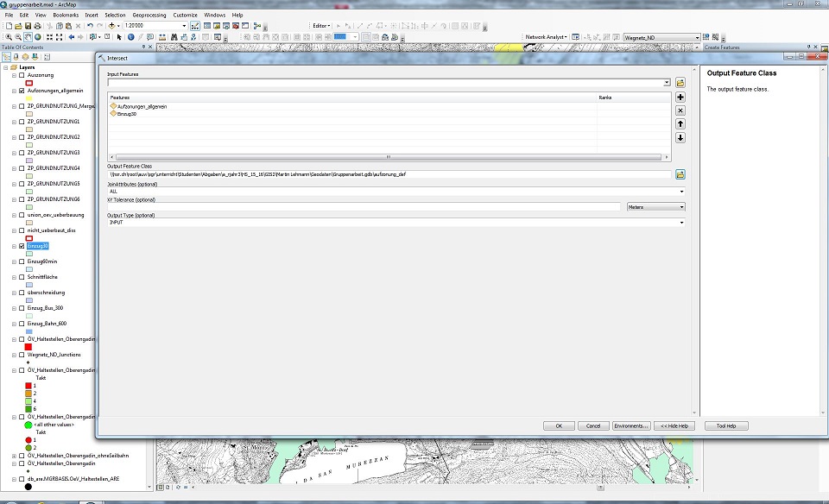This screenshot has height=504, width=829.
Task: Open the Geoprocessing menu
Action: 149,15
